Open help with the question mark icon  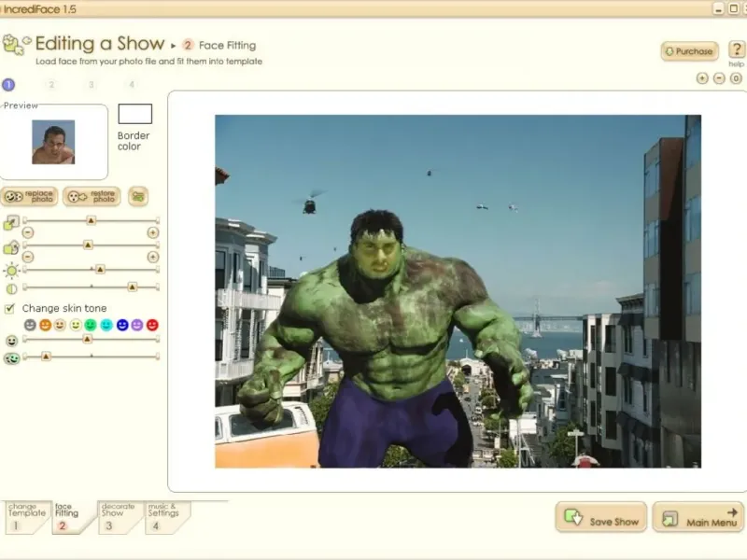737,49
